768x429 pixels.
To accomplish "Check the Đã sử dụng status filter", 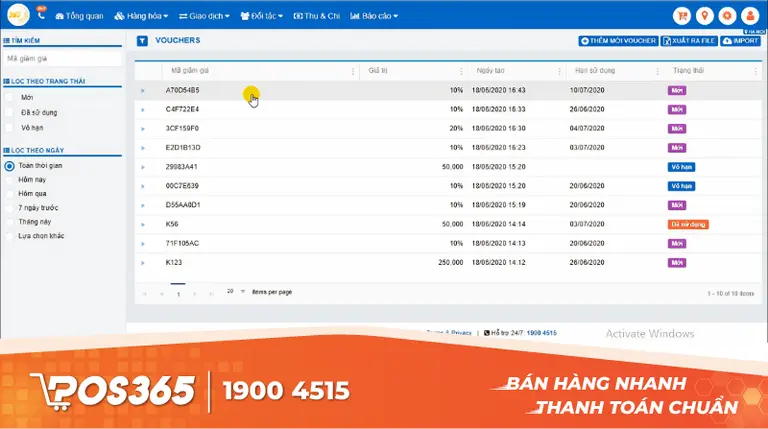I will pyautogui.click(x=9, y=113).
